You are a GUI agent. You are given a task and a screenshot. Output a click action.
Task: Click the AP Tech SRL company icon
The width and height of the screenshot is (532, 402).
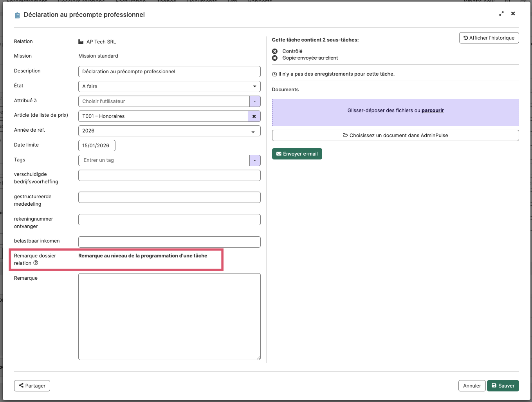[81, 42]
